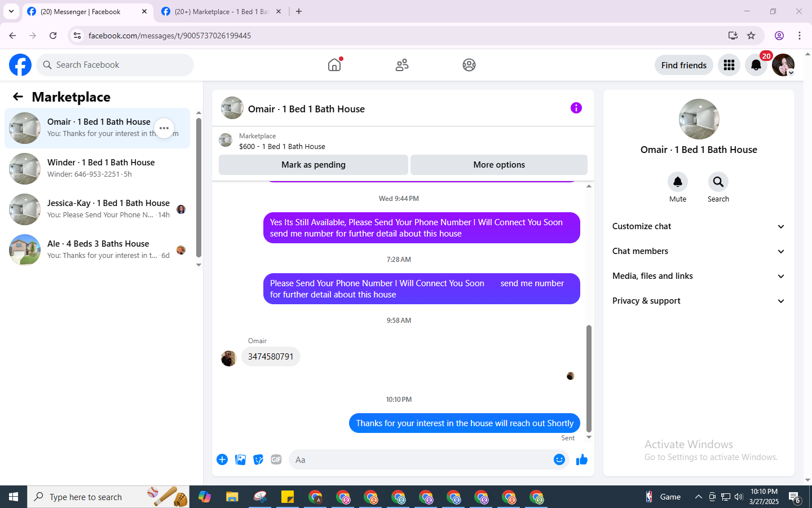This screenshot has width=812, height=508.
Task: Open the taskbar volume control
Action: click(739, 497)
